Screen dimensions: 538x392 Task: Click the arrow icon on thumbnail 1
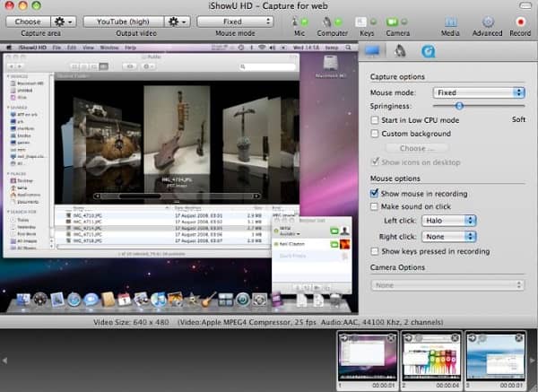point(344,338)
